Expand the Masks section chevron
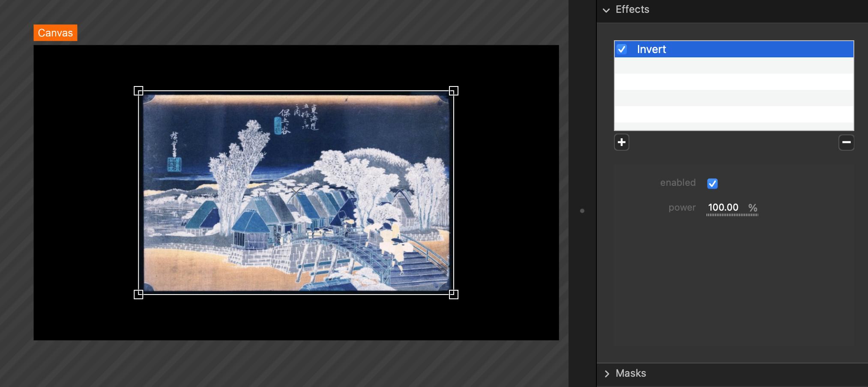 pyautogui.click(x=607, y=374)
